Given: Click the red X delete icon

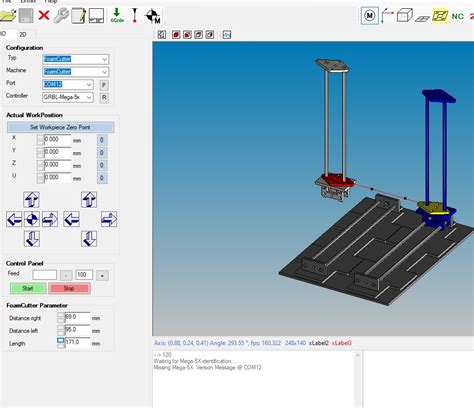Looking at the screenshot, I should pos(44,16).
